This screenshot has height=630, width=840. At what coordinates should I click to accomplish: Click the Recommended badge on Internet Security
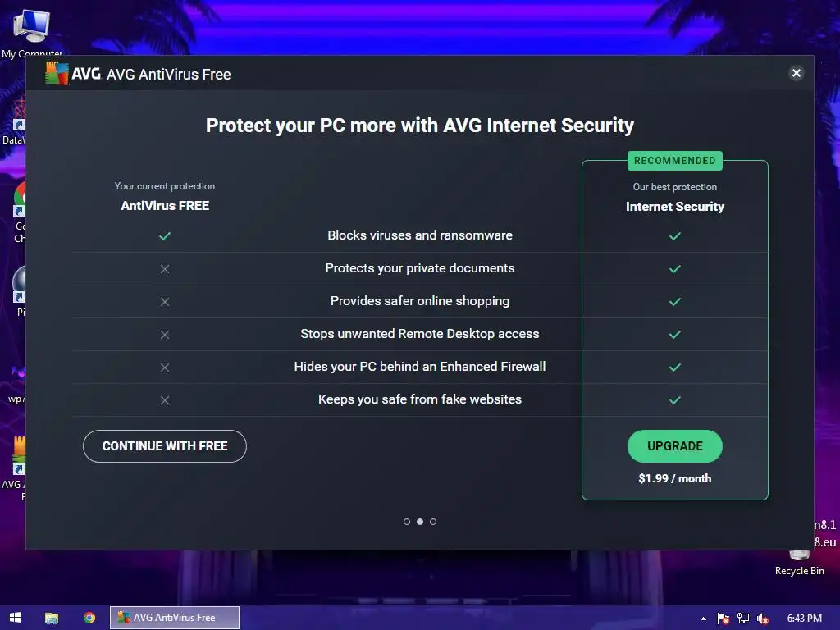(675, 161)
